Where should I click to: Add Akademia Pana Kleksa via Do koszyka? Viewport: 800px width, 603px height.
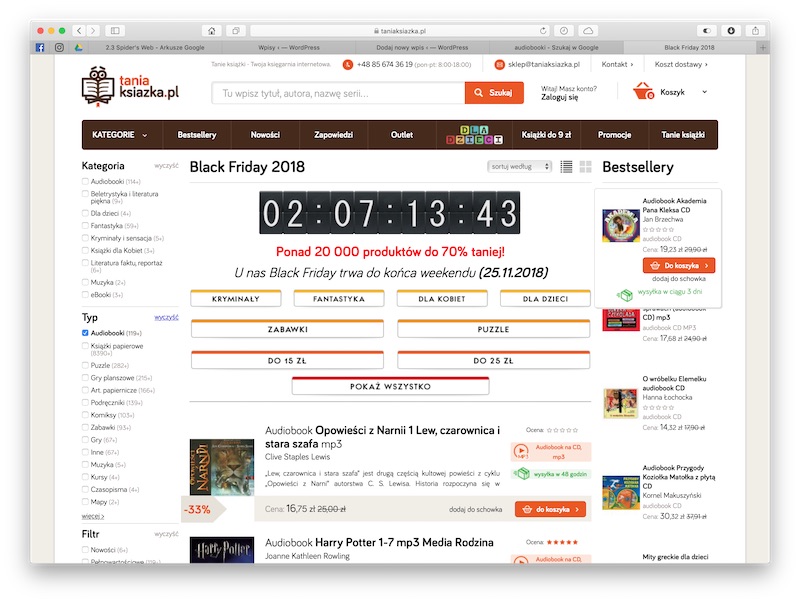click(x=679, y=265)
